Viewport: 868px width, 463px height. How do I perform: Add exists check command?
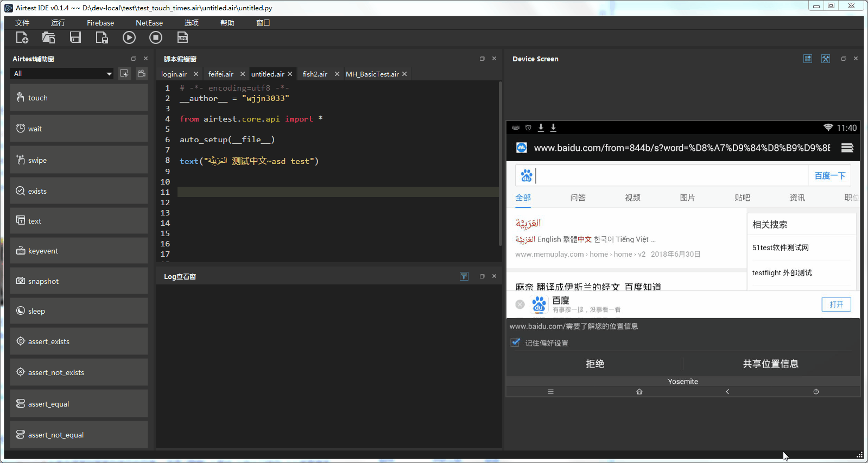[x=79, y=191]
